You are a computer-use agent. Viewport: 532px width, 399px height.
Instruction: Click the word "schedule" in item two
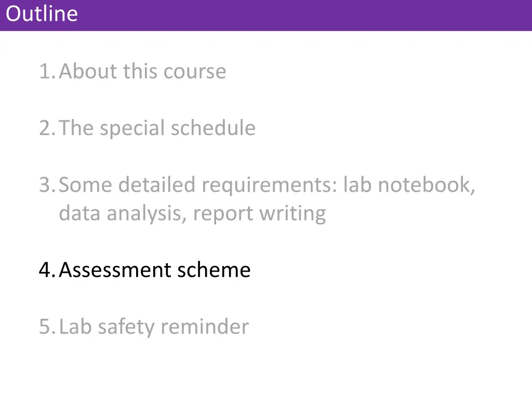click(213, 128)
